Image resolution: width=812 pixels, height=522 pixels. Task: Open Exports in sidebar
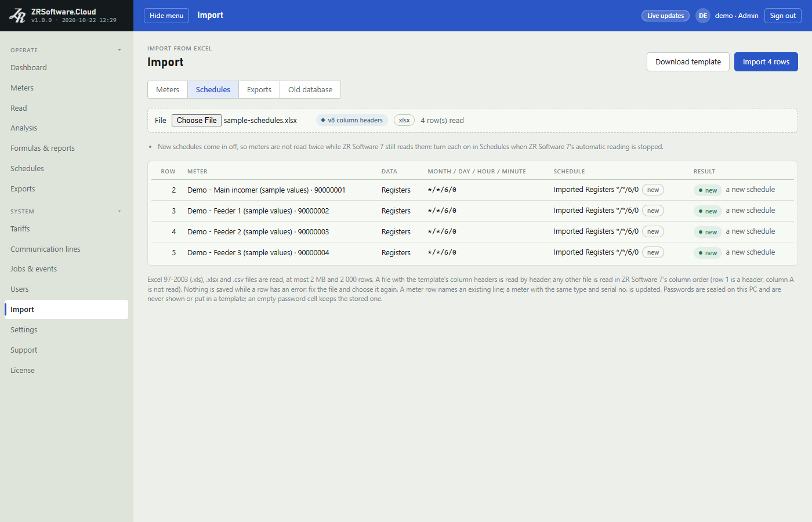[x=66, y=188]
